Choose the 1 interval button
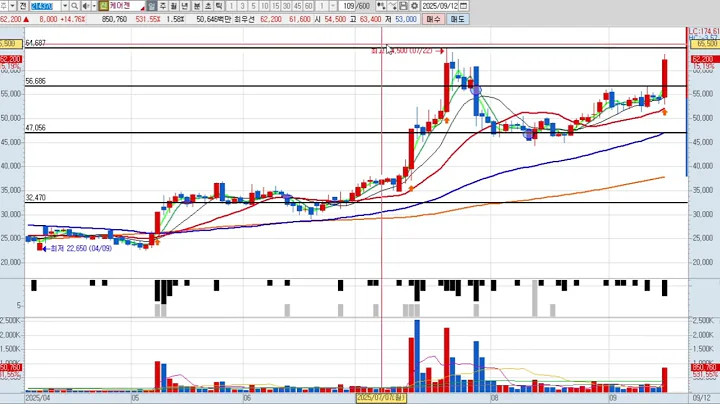This screenshot has width=720, height=404. click(x=231, y=6)
